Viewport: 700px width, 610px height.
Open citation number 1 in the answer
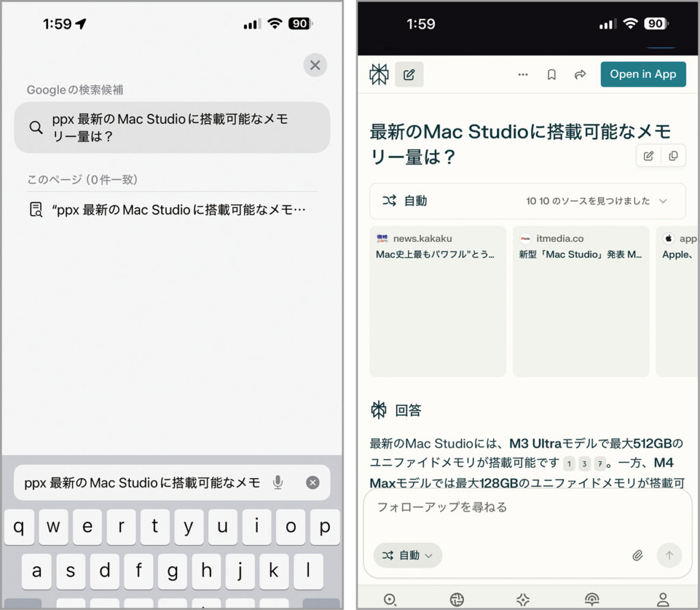pos(569,464)
